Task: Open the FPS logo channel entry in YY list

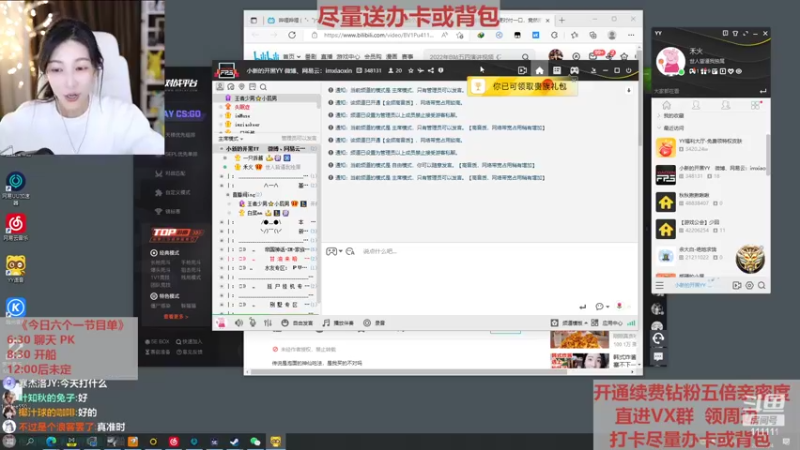Action: click(711, 174)
